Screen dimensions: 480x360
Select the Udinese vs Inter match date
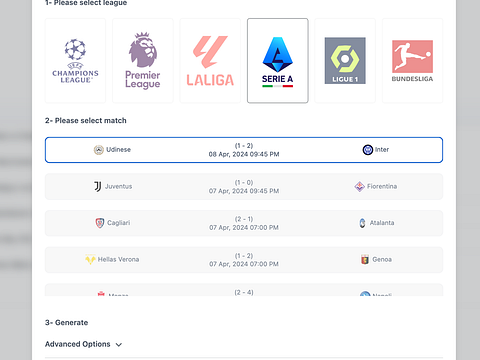244,154
